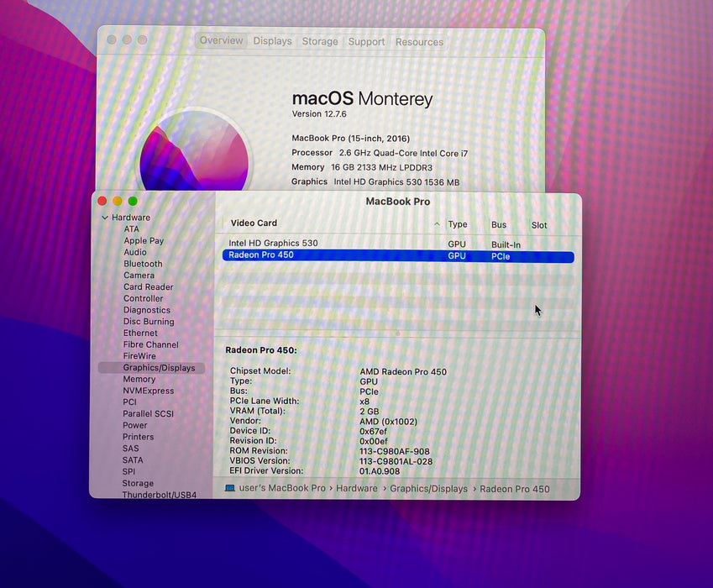Viewport: 713px width, 588px height.
Task: Click Radeon Pro 450 in the path bar
Action: [515, 490]
